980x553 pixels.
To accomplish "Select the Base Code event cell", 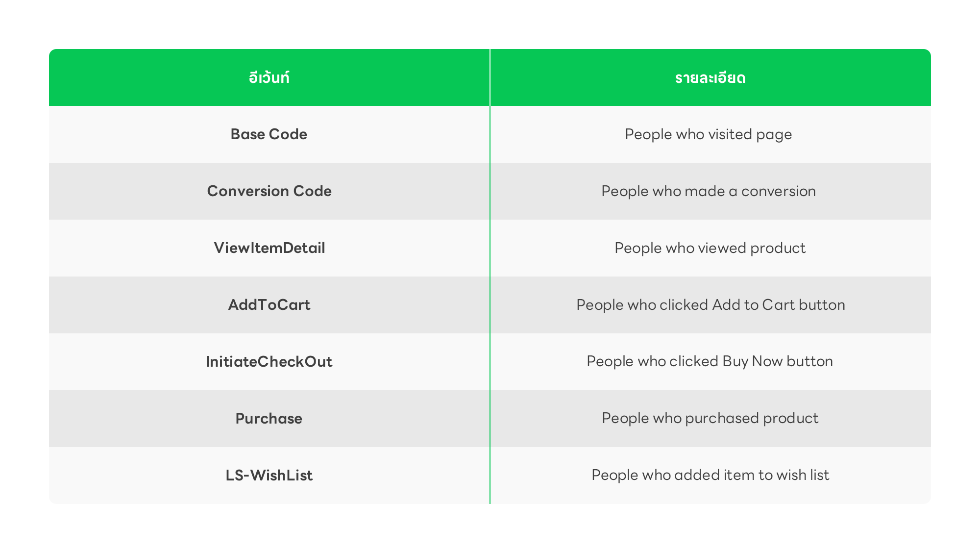I will tap(269, 134).
